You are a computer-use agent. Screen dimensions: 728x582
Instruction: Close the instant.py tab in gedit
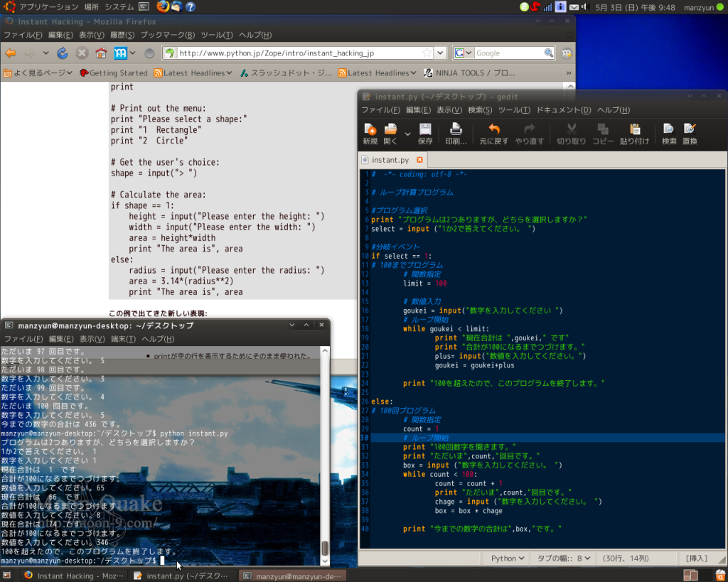click(419, 161)
